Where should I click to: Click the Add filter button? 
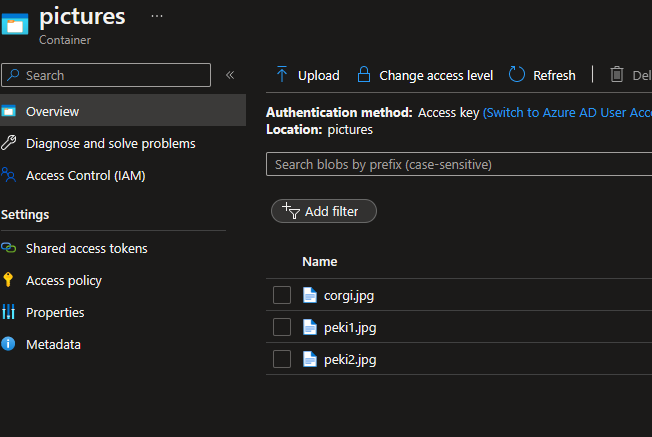tap(324, 211)
